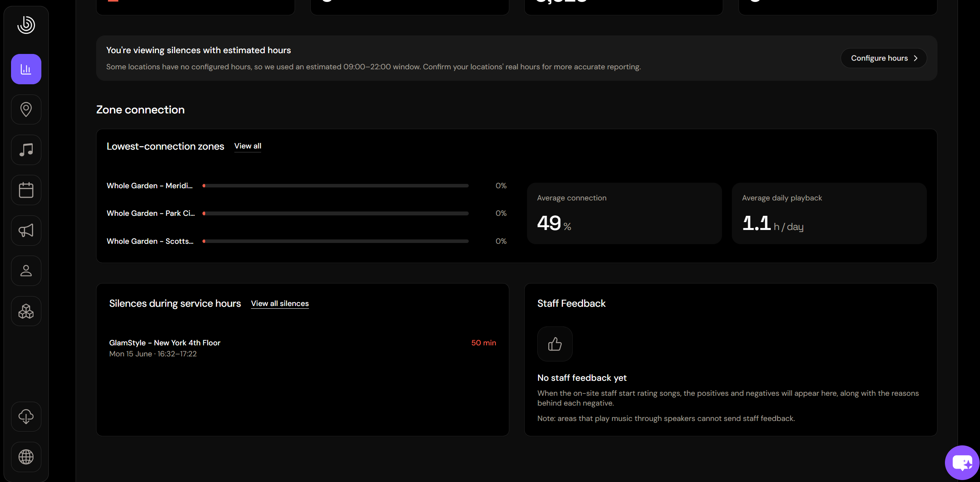Click the Average daily playback 1.1 h/day card

[x=829, y=213]
